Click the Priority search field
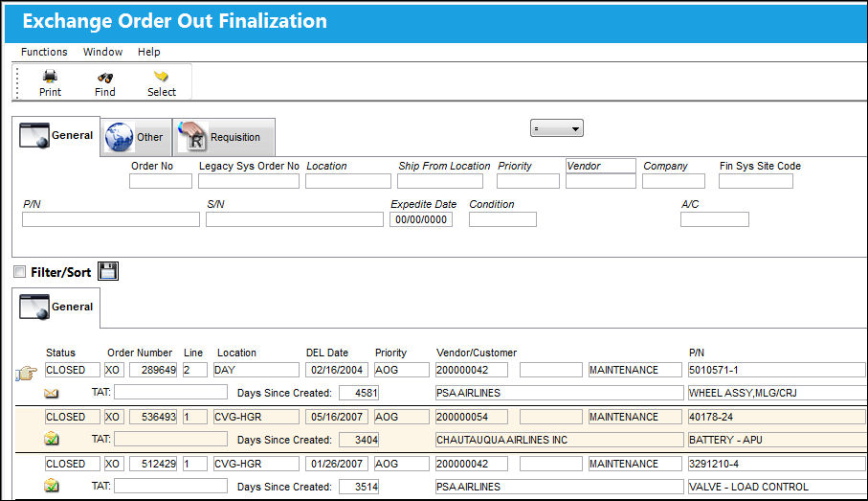868x501 pixels. coord(528,181)
